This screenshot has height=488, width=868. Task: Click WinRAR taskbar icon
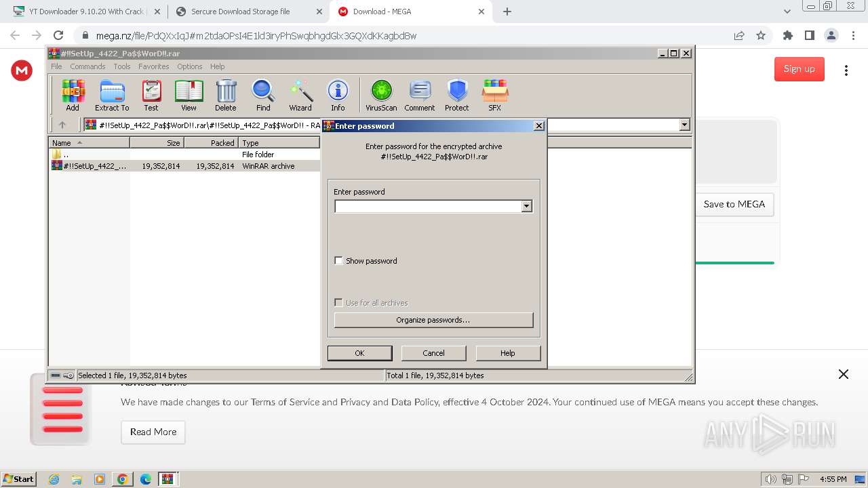(x=167, y=479)
